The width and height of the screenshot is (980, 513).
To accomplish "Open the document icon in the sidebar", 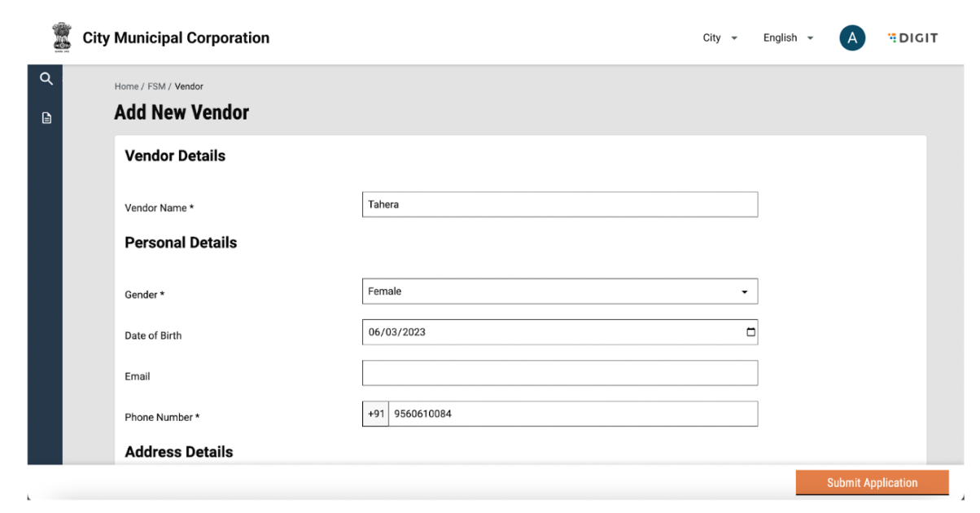I will [x=46, y=118].
